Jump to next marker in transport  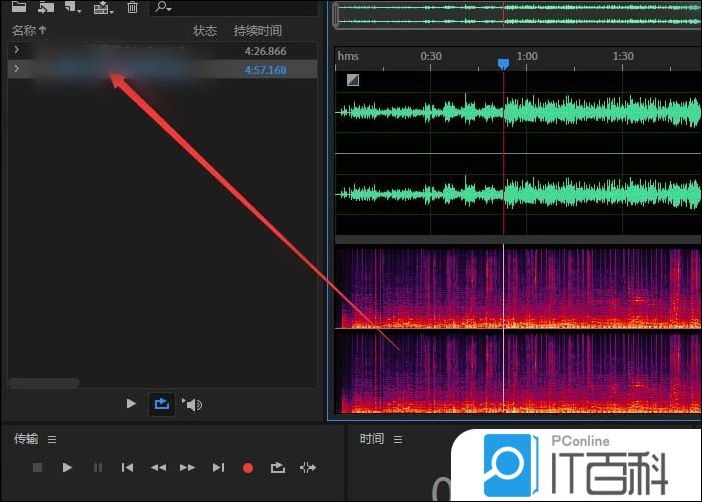coord(218,467)
